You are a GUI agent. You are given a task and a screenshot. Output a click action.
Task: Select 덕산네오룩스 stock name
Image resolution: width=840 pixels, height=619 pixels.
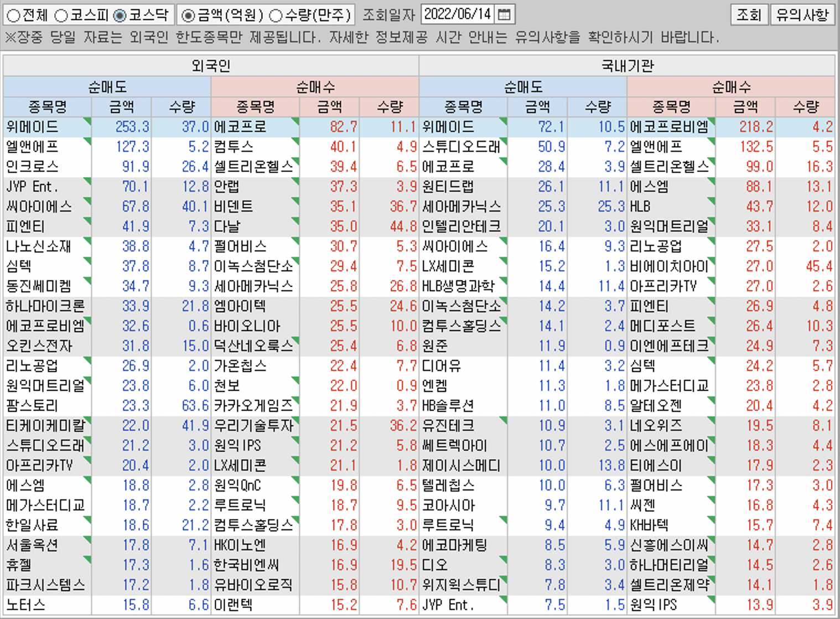[x=253, y=346]
